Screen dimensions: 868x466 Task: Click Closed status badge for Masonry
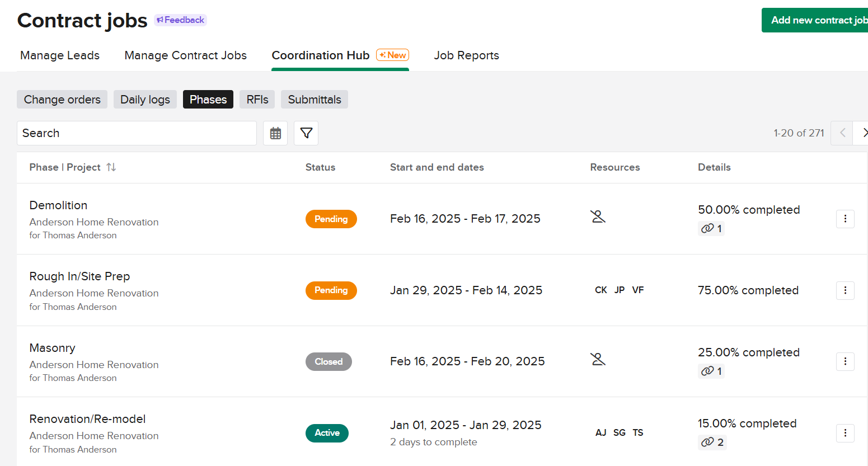coord(329,361)
